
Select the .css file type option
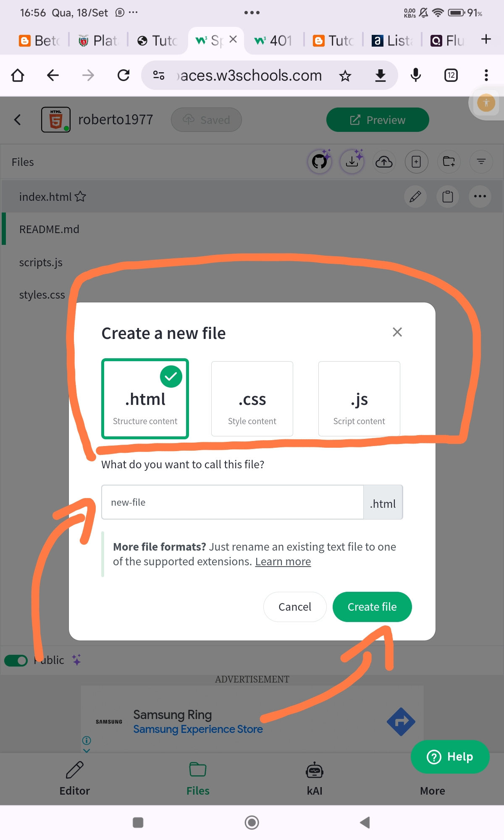(x=252, y=399)
